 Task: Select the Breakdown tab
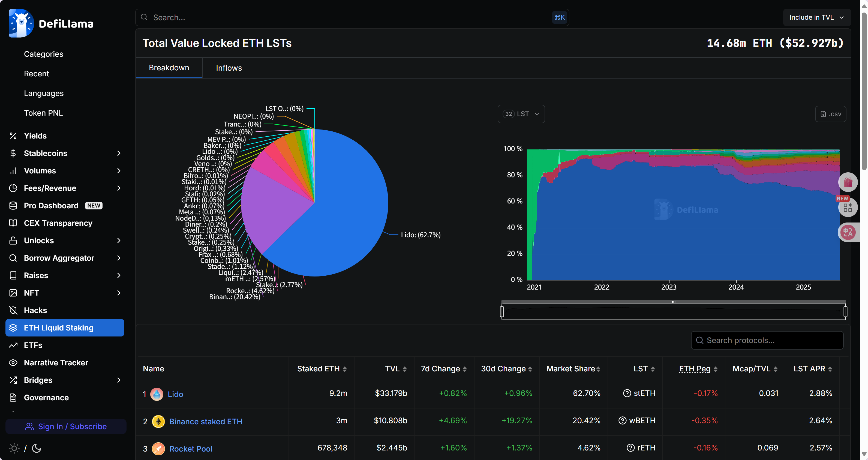[169, 68]
